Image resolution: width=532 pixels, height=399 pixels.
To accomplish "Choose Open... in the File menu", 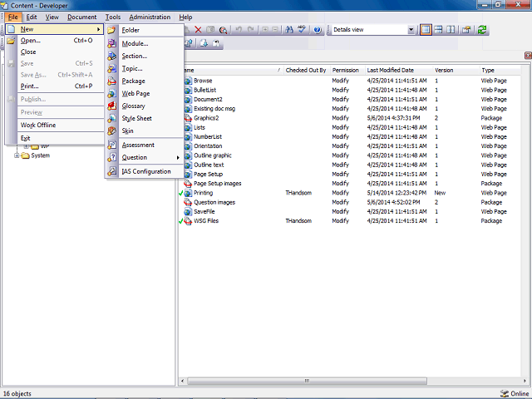I will coord(55,41).
